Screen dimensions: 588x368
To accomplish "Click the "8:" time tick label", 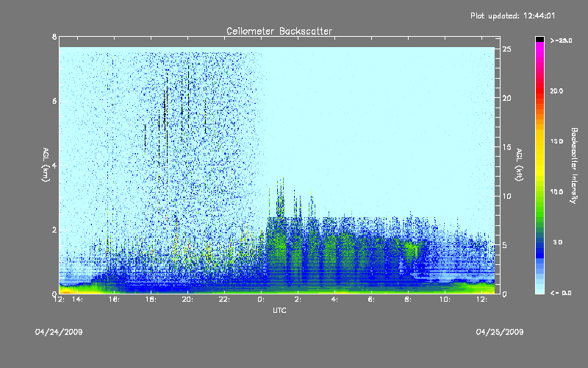I will [x=409, y=300].
